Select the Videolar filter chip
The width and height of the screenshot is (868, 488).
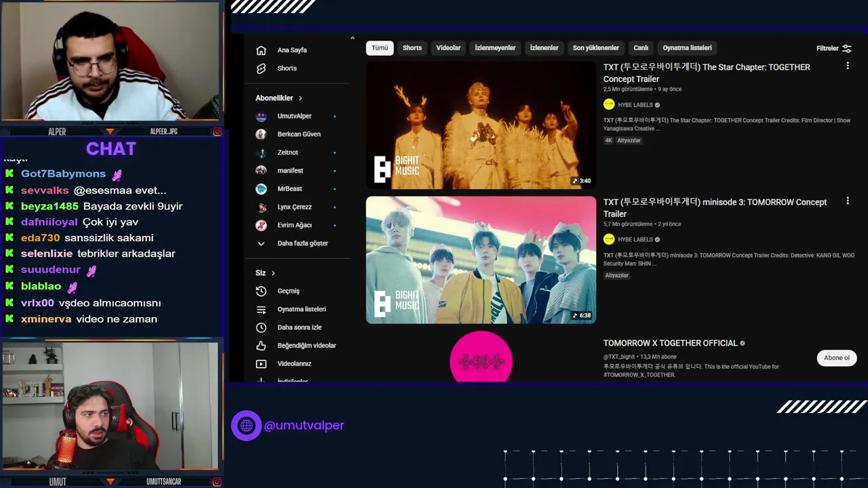point(448,48)
